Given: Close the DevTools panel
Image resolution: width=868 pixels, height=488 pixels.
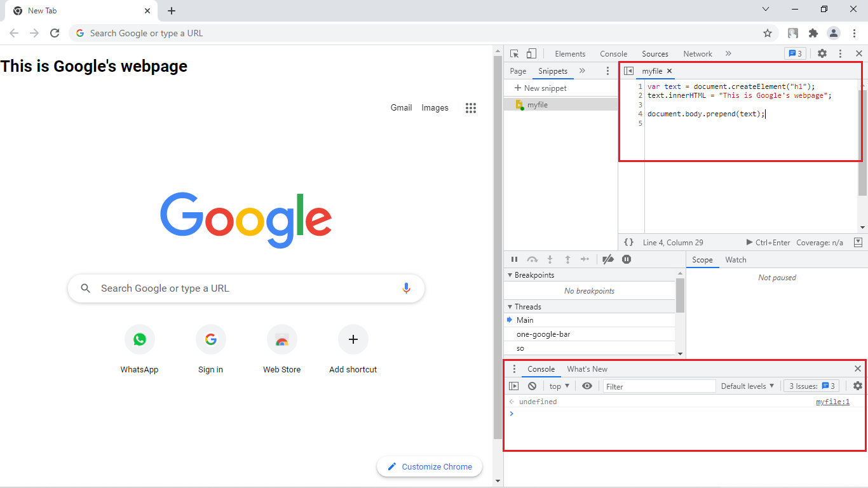Looking at the screenshot, I should tap(858, 54).
